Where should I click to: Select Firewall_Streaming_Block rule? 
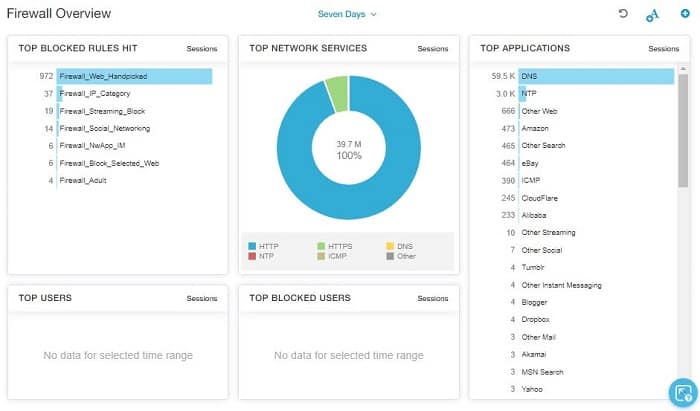tap(102, 111)
